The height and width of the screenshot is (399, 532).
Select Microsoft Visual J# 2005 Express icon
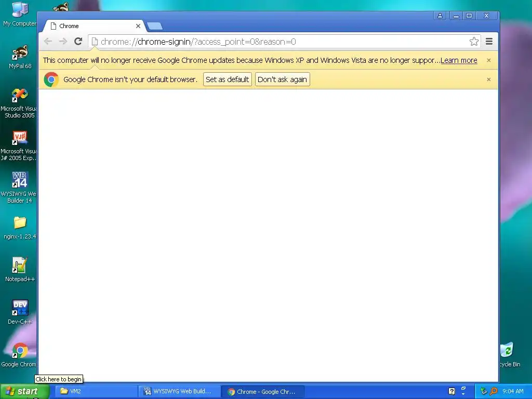19,146
